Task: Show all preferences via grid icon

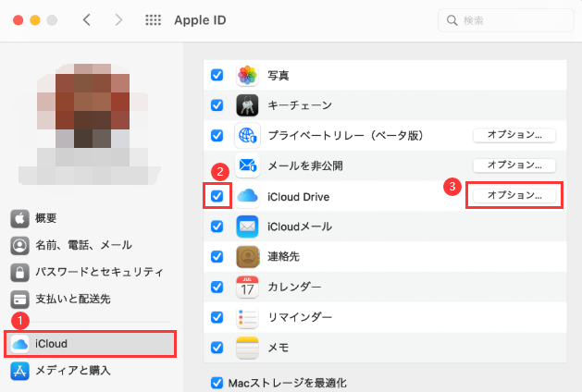Action: pos(153,20)
